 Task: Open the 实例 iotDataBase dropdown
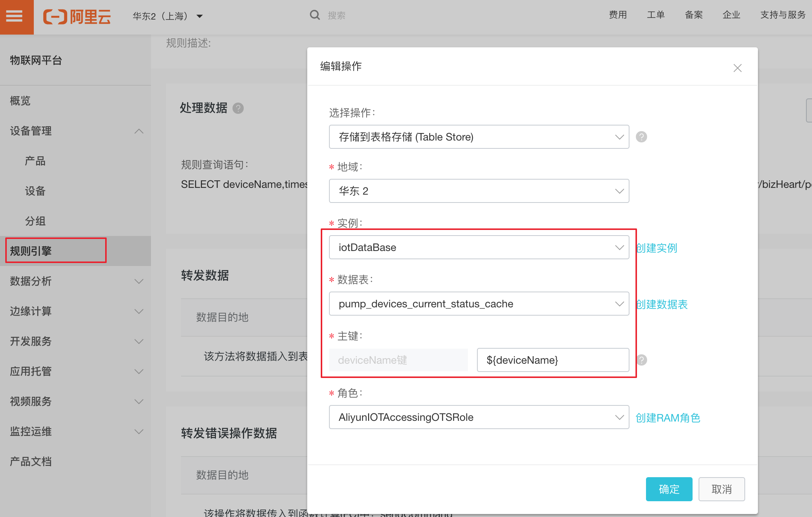coord(479,247)
